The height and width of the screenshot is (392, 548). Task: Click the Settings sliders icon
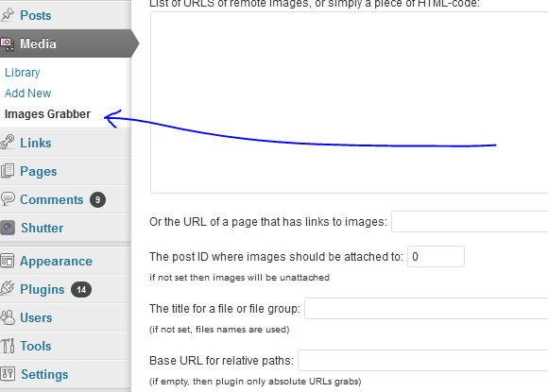(8, 374)
